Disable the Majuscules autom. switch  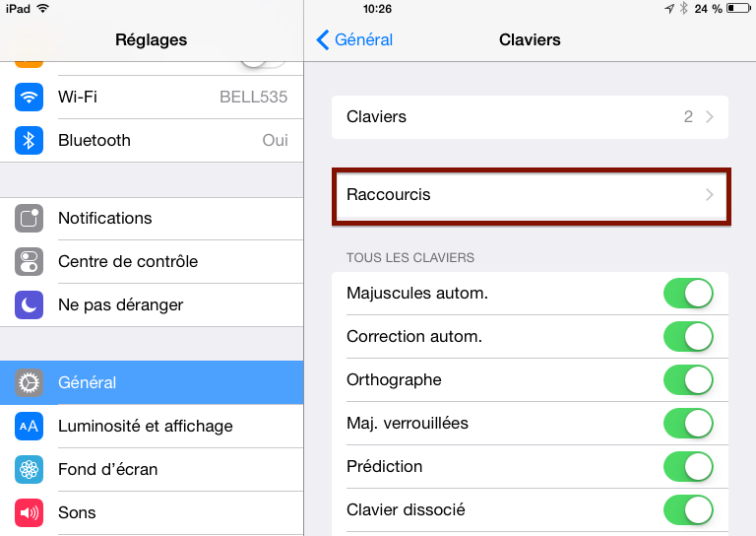tap(688, 294)
